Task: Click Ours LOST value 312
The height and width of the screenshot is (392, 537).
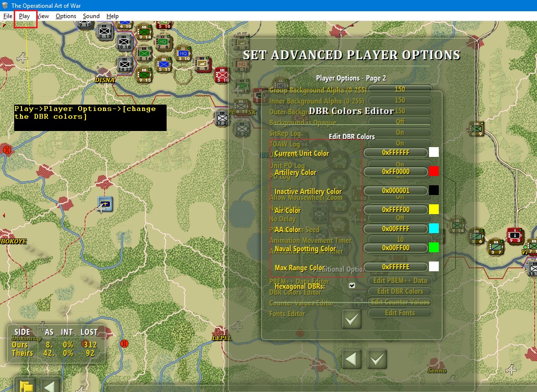Action: tap(90, 345)
